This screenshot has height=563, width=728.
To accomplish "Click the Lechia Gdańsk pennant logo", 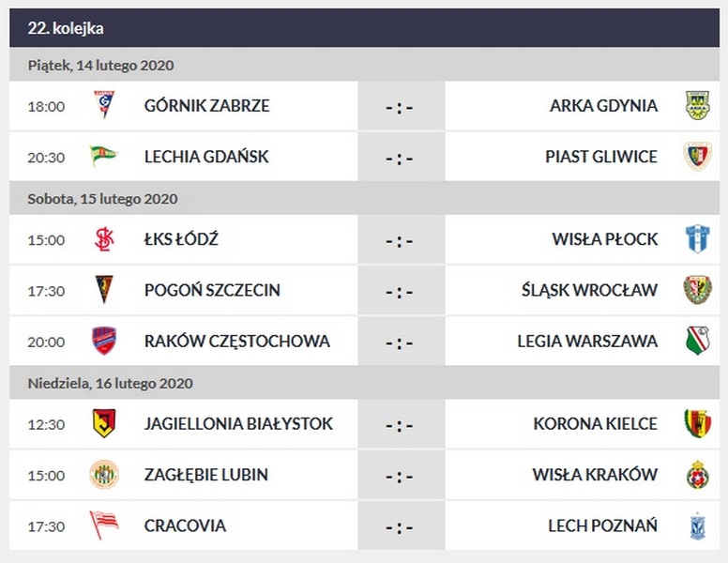I will pyautogui.click(x=103, y=156).
